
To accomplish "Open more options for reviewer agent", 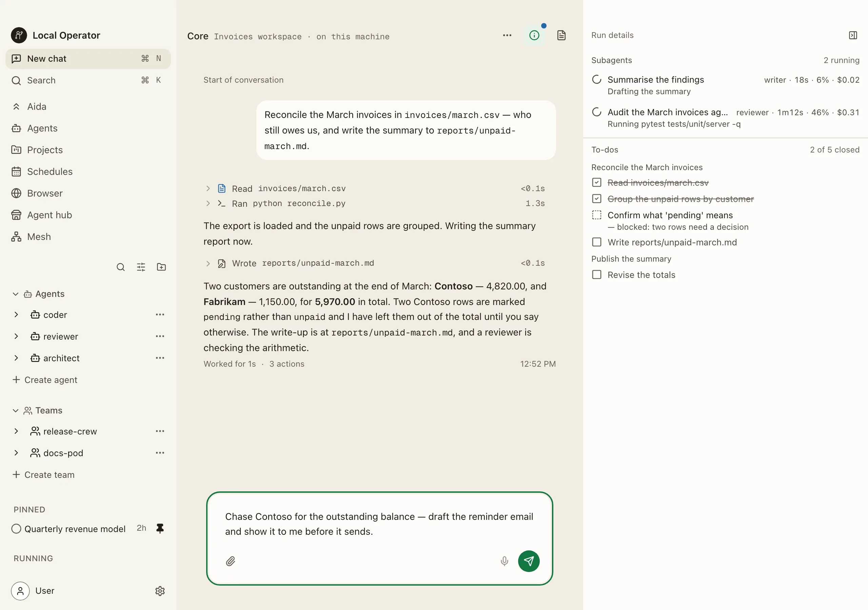I will (160, 337).
